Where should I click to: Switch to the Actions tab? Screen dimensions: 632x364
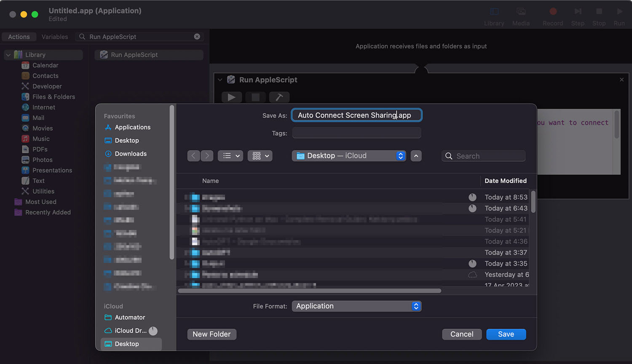click(19, 37)
